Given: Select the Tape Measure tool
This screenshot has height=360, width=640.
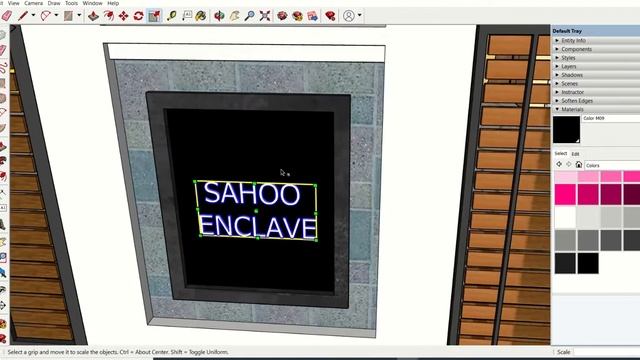Looking at the screenshot, I should click(171, 16).
